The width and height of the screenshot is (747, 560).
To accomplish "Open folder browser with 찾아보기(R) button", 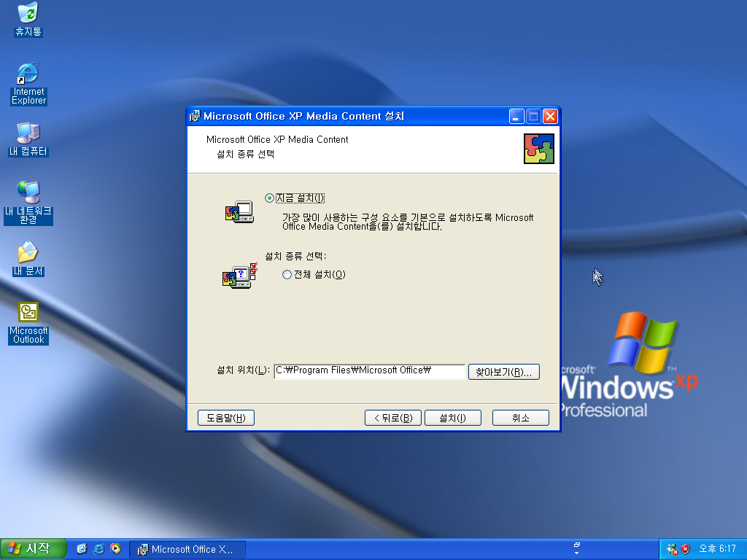I will pyautogui.click(x=504, y=372).
